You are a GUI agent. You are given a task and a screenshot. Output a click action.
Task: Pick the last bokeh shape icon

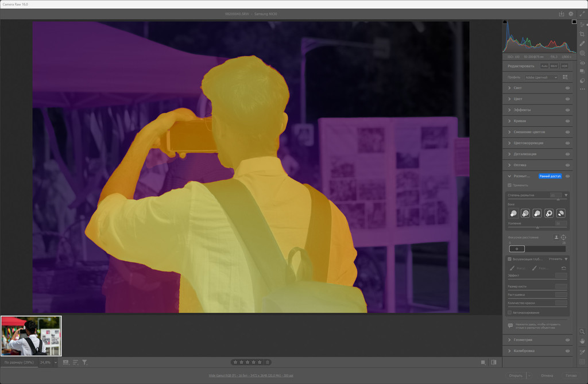561,213
